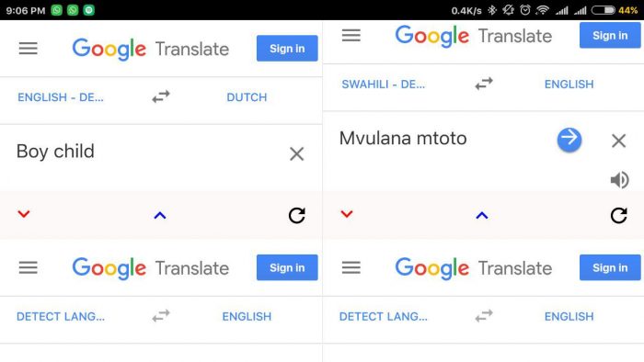Clear the 'Boy child' input text
This screenshot has height=362, width=644.
pos(296,154)
